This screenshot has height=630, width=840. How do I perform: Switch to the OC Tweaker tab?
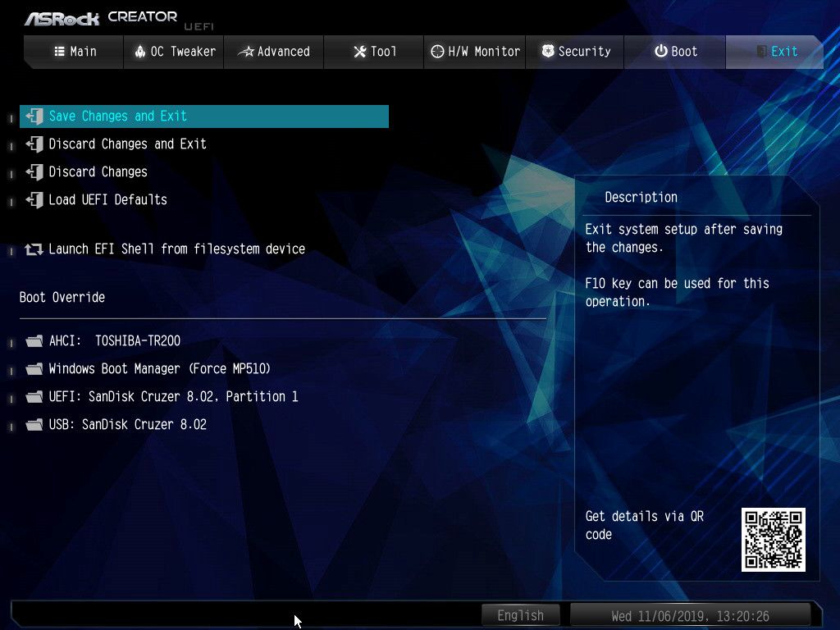click(174, 52)
